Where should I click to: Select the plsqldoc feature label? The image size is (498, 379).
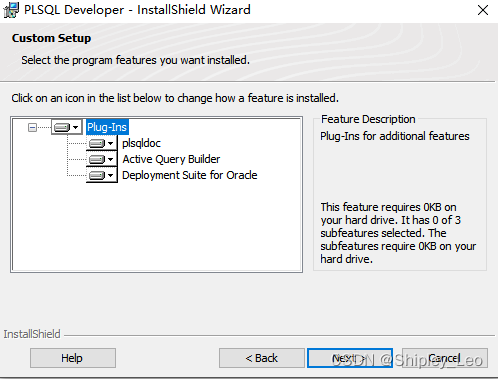[141, 143]
